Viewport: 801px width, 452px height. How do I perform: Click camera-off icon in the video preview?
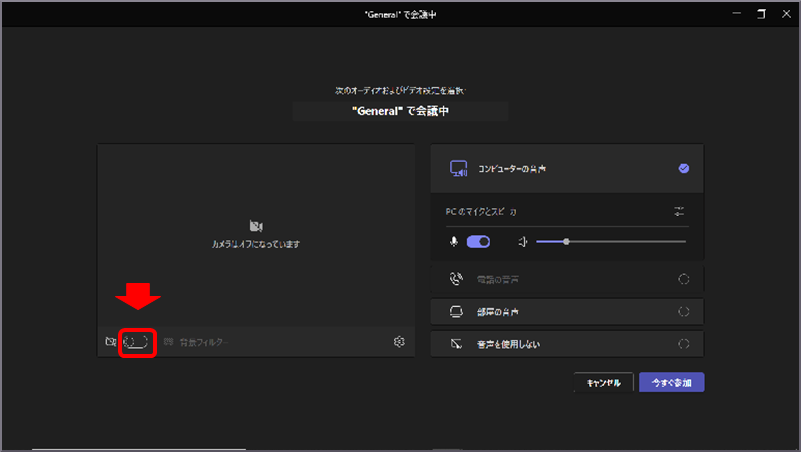pos(256,226)
